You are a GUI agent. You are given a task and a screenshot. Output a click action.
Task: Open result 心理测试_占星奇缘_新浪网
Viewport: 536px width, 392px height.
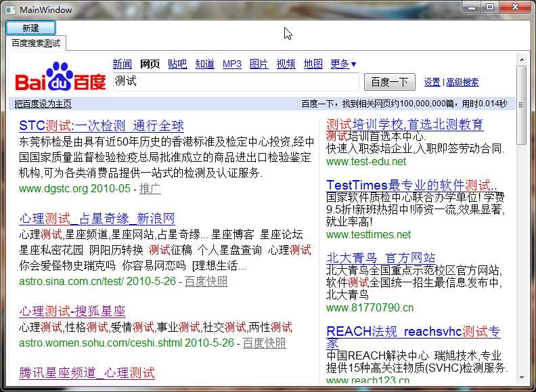pyautogui.click(x=97, y=218)
